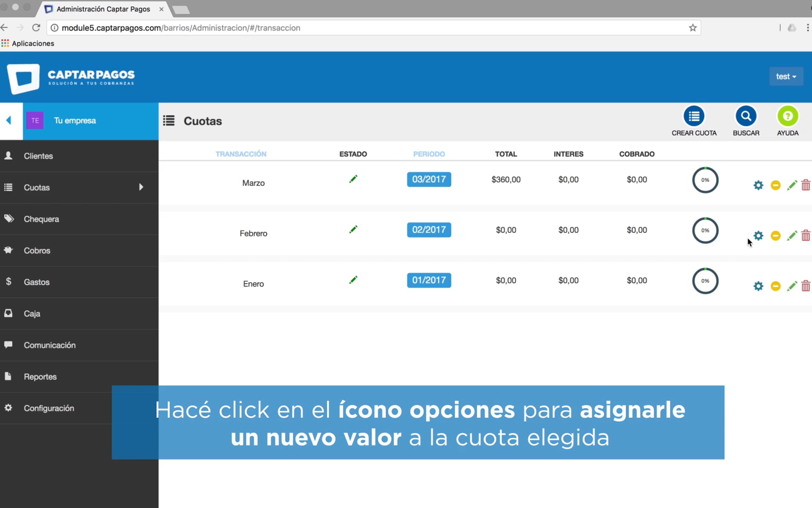Click the Crear Cuota round icon
Viewport: 812px width, 508px height.
click(694, 116)
